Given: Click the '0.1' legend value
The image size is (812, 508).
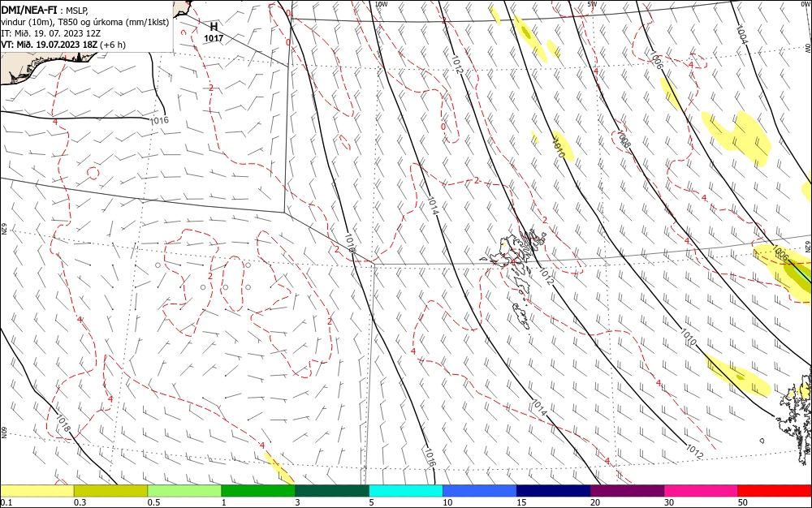Looking at the screenshot, I should [x=6, y=502].
